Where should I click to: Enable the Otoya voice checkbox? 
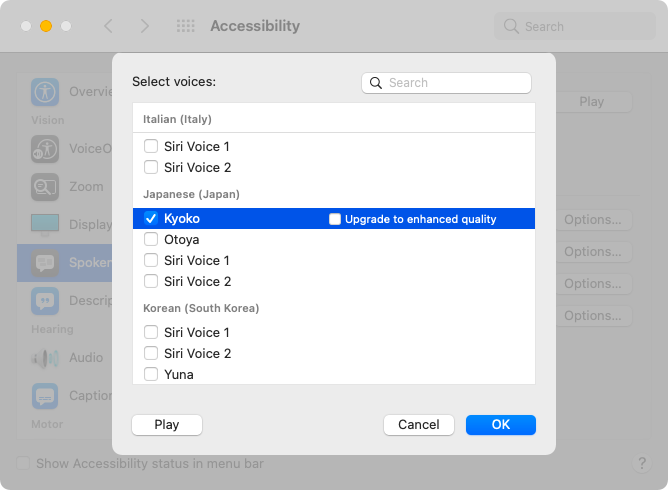pos(151,239)
